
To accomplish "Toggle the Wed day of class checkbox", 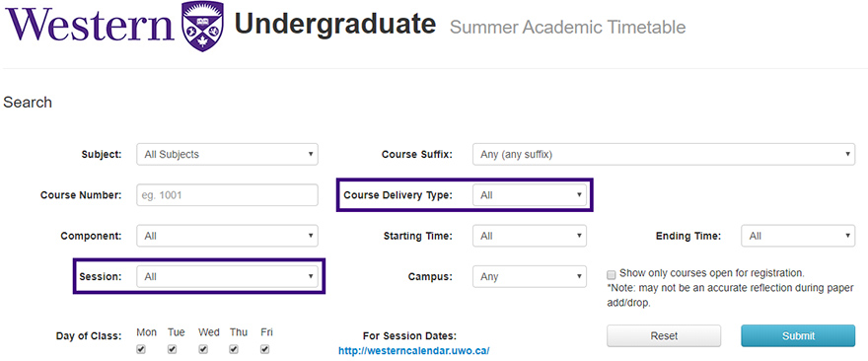I will tap(203, 349).
